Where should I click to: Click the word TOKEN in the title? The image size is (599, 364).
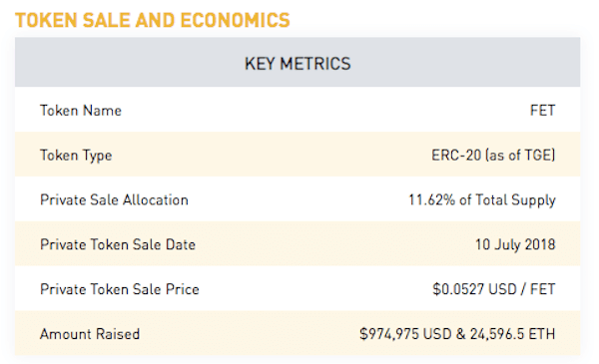coord(46,20)
